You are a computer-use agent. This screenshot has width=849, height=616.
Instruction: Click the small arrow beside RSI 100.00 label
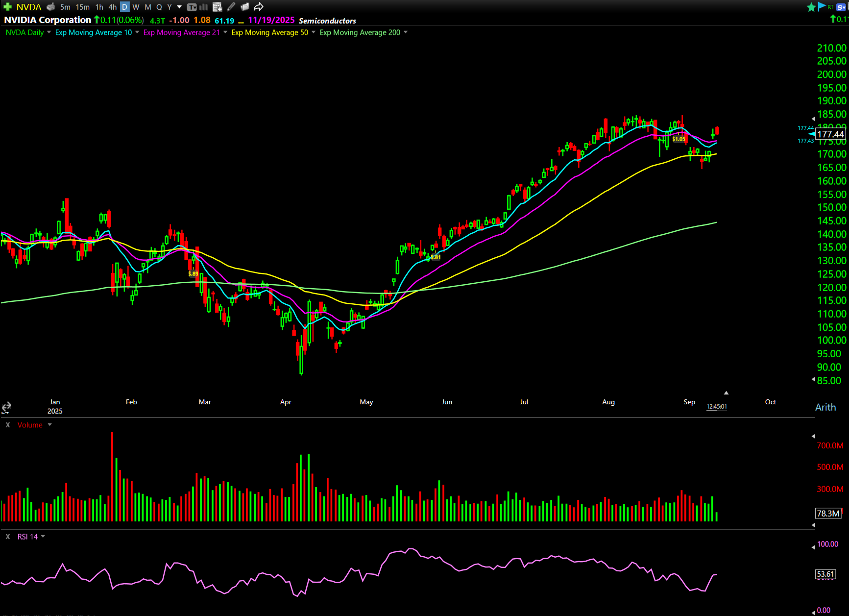(x=813, y=547)
